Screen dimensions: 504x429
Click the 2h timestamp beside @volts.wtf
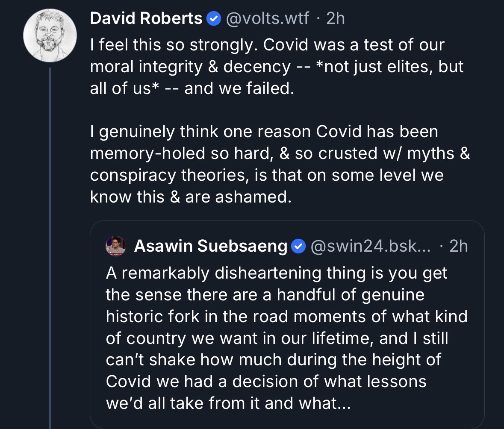[335, 18]
